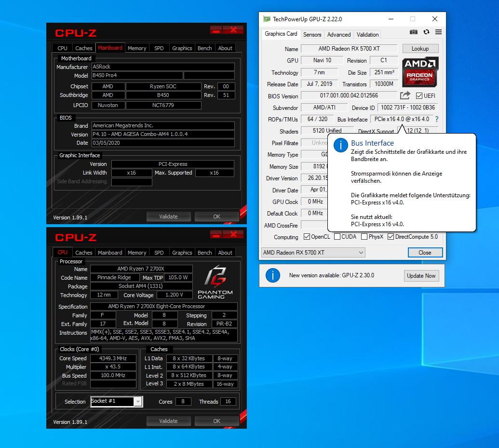Click the ROPs/TMUs value 64 / 320
The width and height of the screenshot is (499, 448).
[317, 119]
